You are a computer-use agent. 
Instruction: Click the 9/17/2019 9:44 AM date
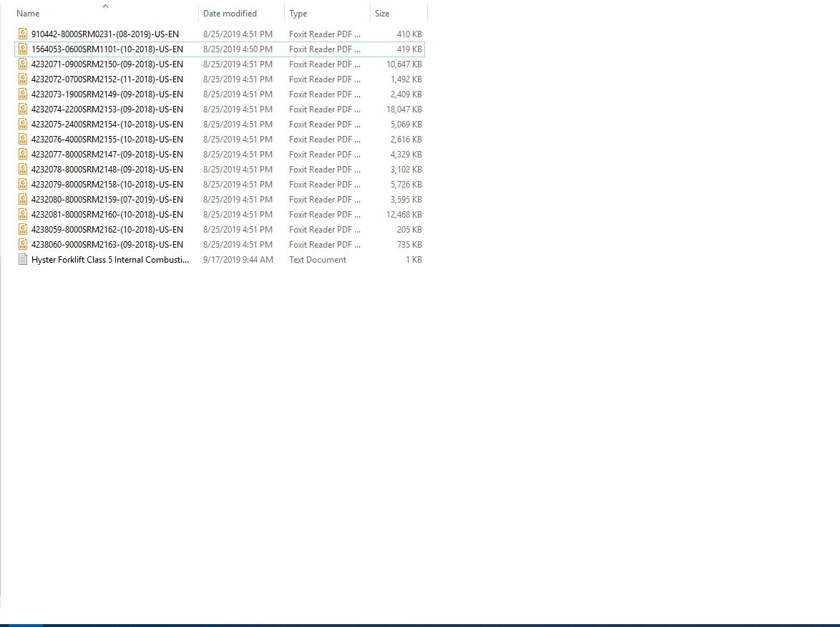coord(238,259)
